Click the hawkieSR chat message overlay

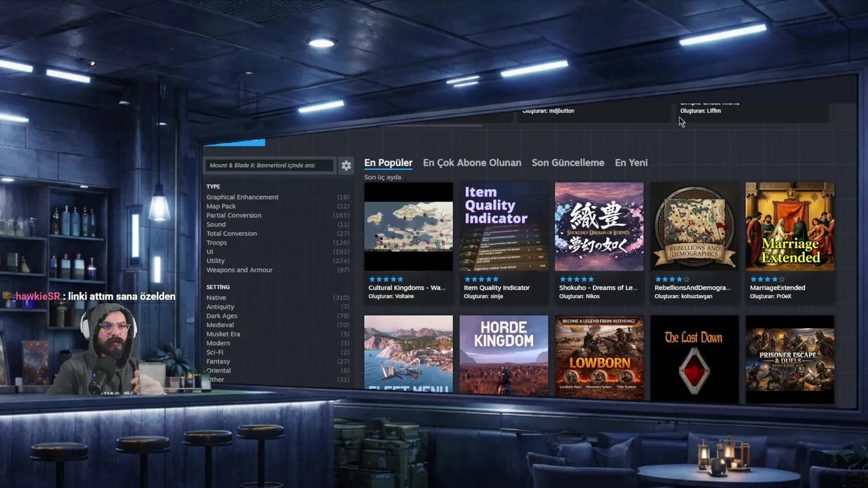(x=89, y=296)
